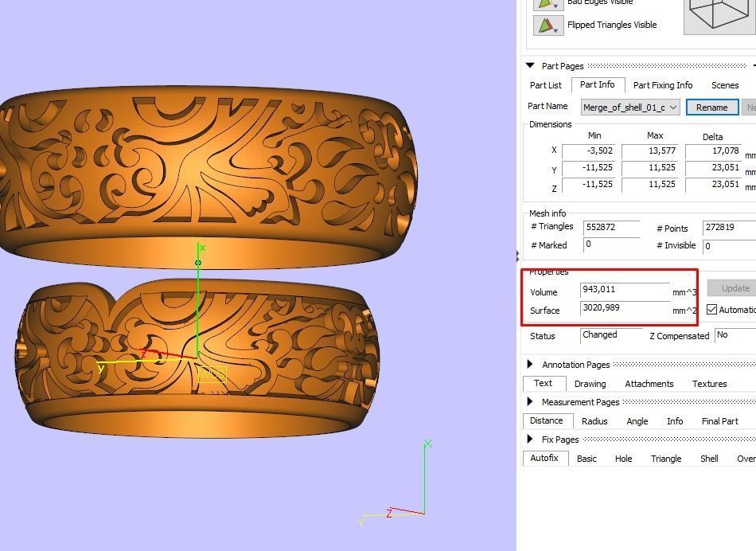This screenshot has height=551, width=756.
Task: Open the Attachments tab
Action: pos(649,384)
